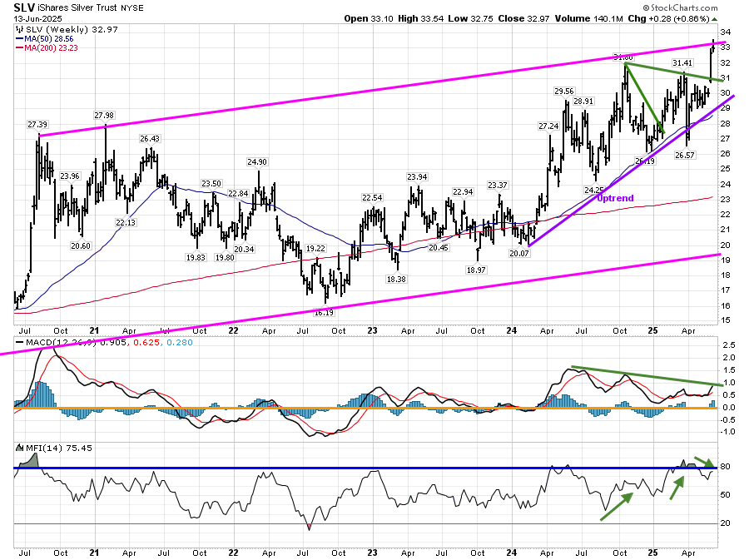Click the 20.34 low price label
The width and height of the screenshot is (749, 560).
pos(244,249)
